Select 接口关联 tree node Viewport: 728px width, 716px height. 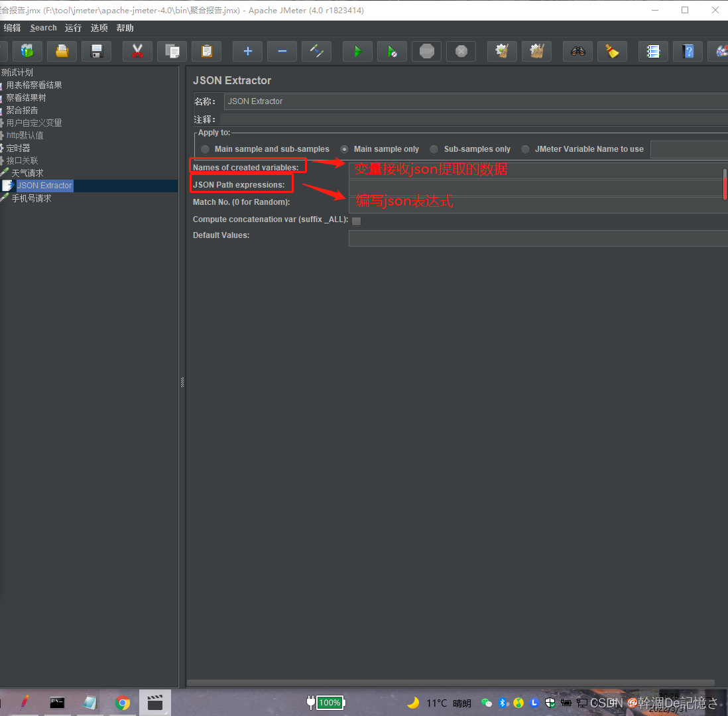(x=22, y=160)
